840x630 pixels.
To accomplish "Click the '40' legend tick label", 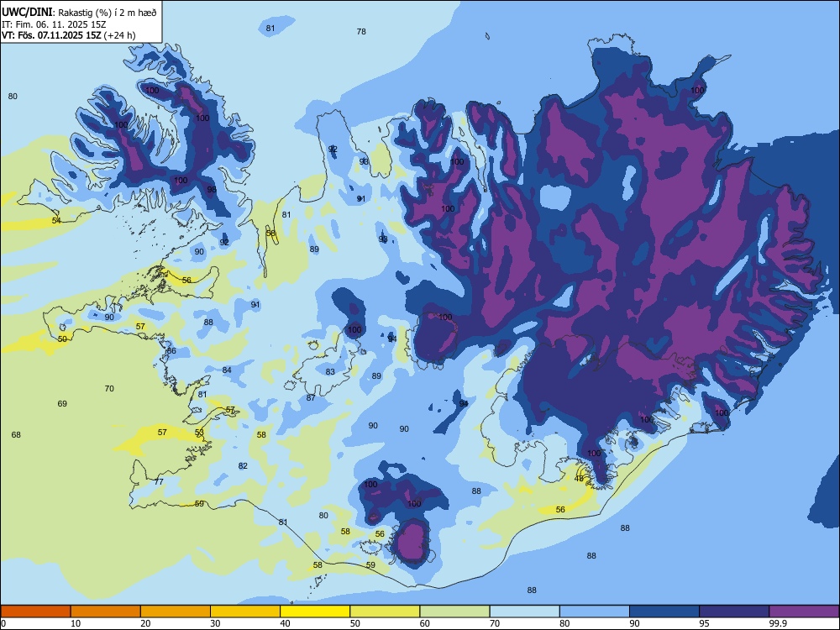I will point(286,623).
